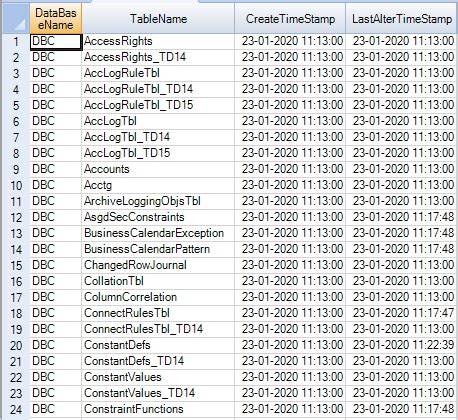Click the CreateTimeStamp column header
Image resolution: width=458 pixels, height=420 pixels.
[290, 19]
